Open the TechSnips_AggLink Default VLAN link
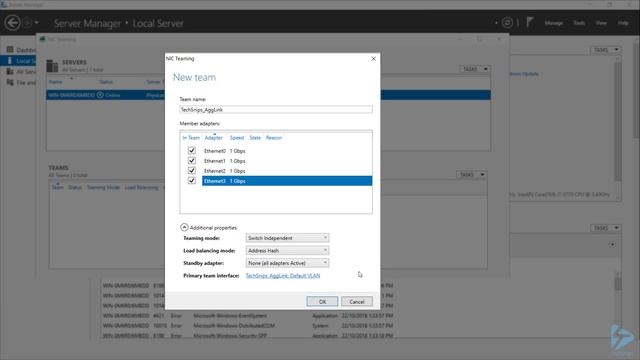The height and width of the screenshot is (360, 640). coord(283,276)
